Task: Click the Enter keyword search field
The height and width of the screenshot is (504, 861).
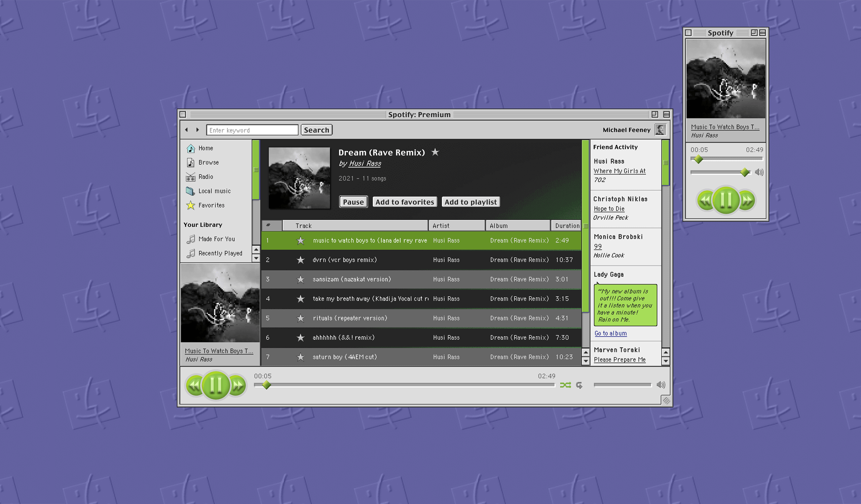Action: 252,130
